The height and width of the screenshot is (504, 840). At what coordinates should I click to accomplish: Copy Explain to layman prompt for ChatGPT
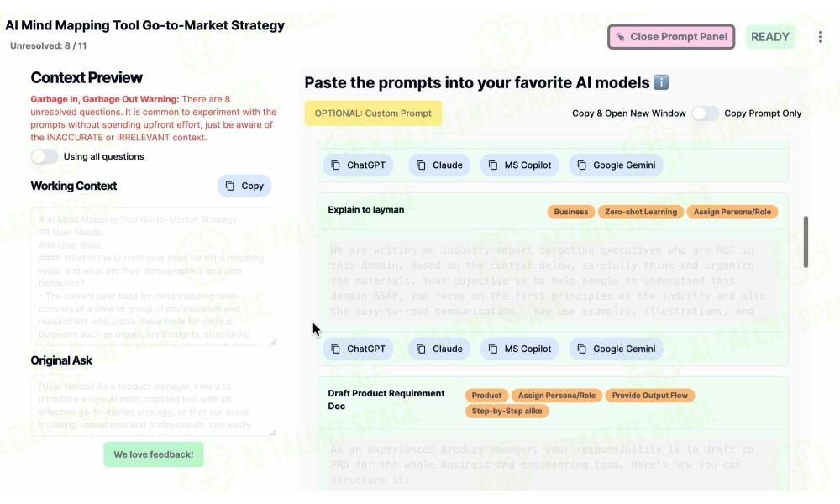(x=358, y=349)
